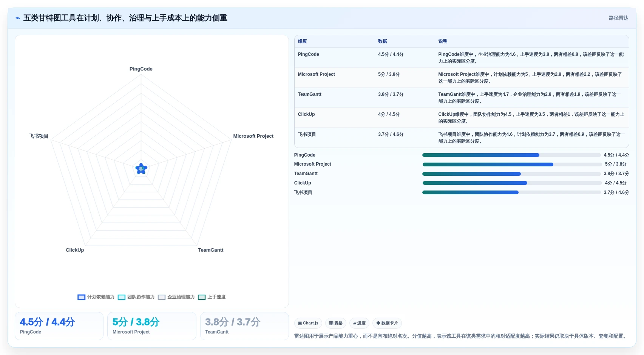Select the TeamGantt table row name
This screenshot has height=355, width=644.
click(309, 94)
